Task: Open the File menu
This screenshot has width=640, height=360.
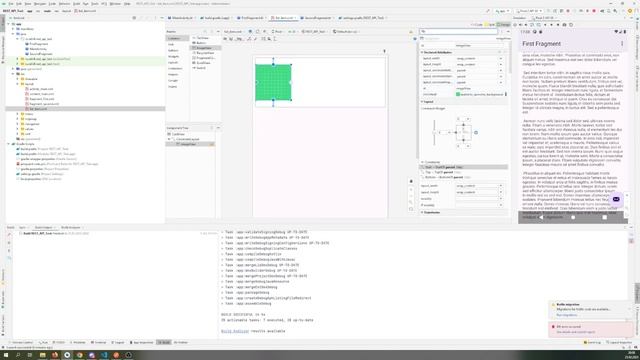Action: click(x=11, y=4)
